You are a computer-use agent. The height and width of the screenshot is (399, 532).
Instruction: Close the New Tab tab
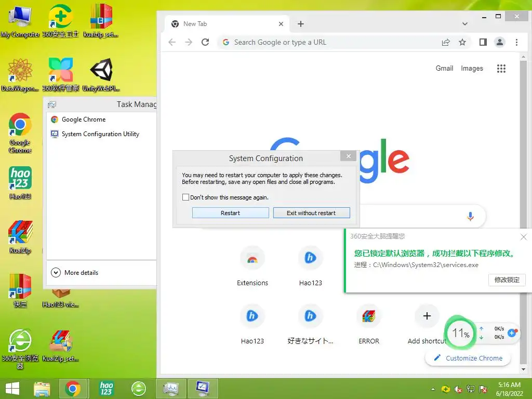(281, 24)
